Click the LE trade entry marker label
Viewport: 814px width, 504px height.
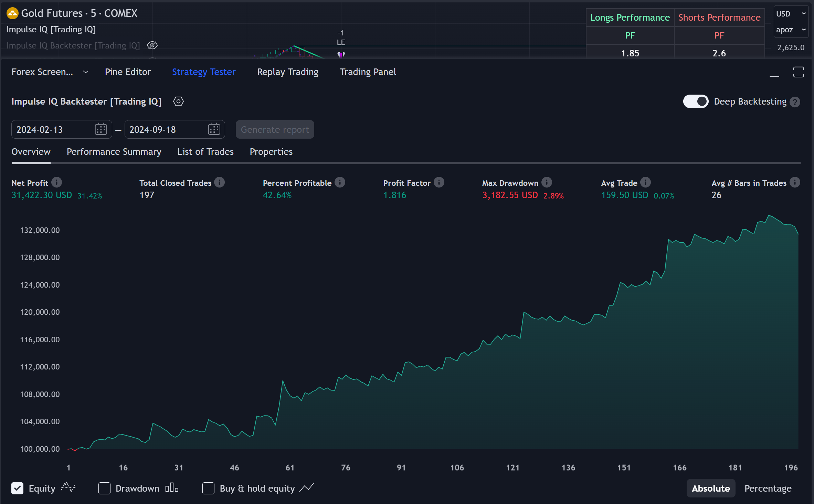[x=341, y=42]
